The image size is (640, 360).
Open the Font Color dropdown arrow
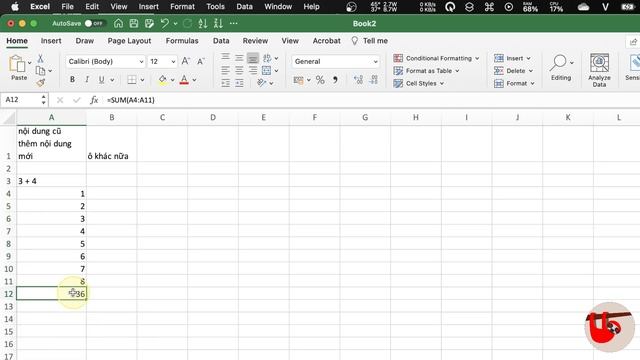point(194,80)
